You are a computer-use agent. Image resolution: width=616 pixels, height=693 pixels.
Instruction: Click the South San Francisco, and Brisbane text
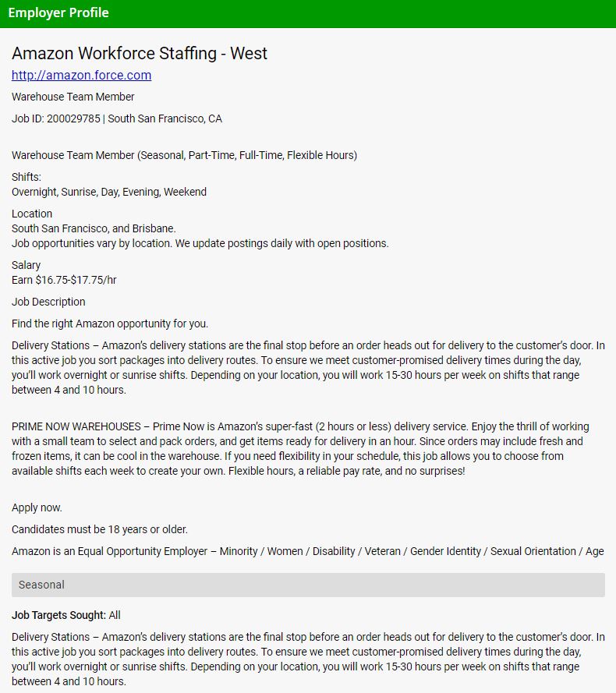[94, 228]
